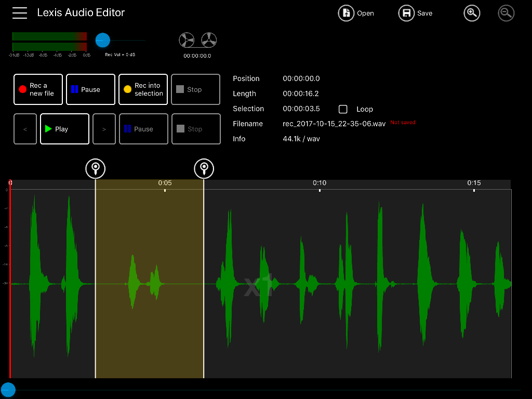Click Rec into selection button
The height and width of the screenshot is (399, 532).
click(143, 89)
